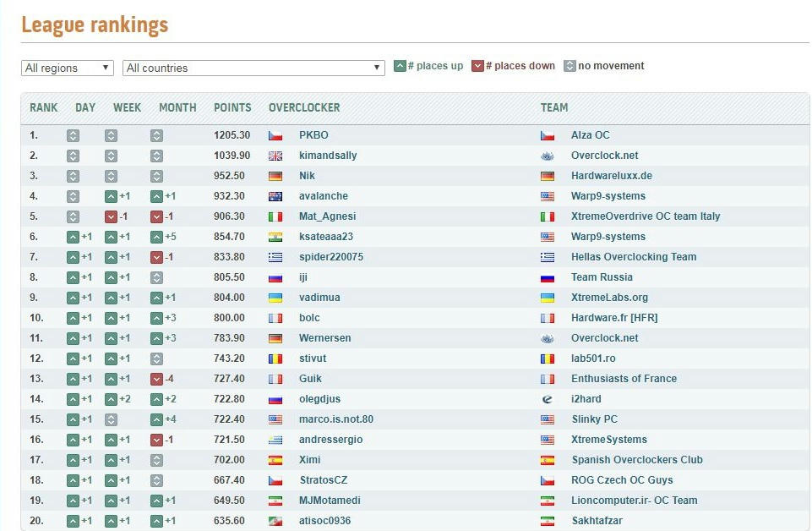Click the Czech flag beside Alza OC
The width and height of the screenshot is (812, 531).
tap(548, 136)
